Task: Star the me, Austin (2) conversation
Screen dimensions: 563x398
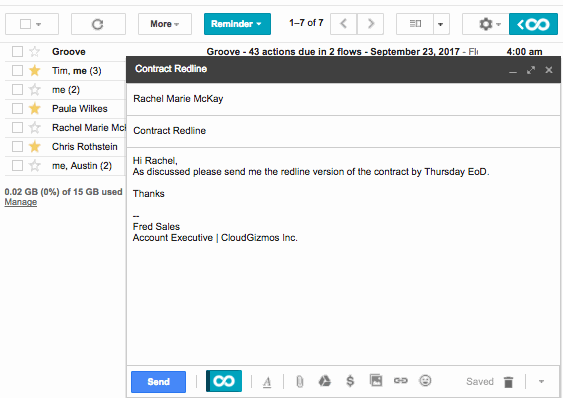Action: (x=34, y=166)
